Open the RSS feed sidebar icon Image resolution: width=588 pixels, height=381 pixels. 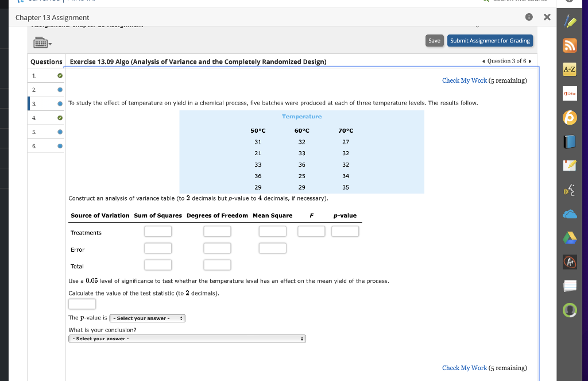point(570,45)
